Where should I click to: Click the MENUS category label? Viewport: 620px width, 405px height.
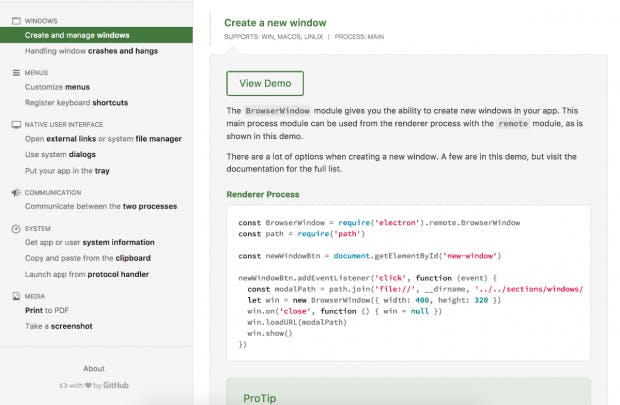coord(36,73)
